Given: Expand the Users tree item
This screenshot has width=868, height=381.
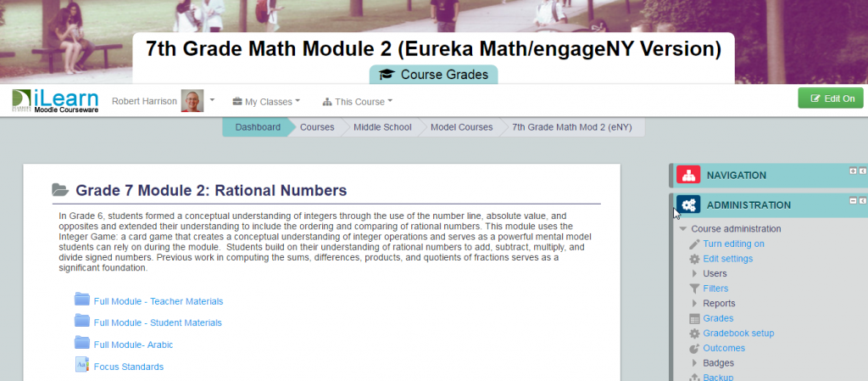Looking at the screenshot, I should 694,273.
